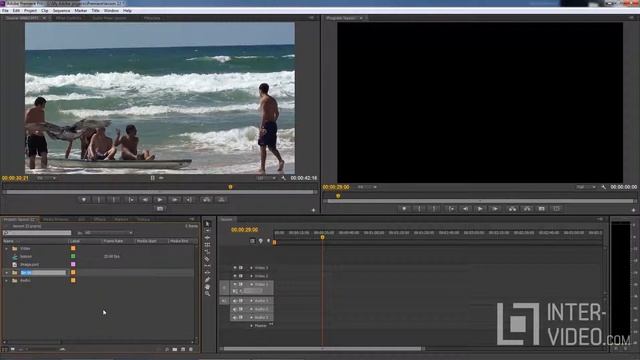Step forward one frame in Source monitor

(174, 200)
